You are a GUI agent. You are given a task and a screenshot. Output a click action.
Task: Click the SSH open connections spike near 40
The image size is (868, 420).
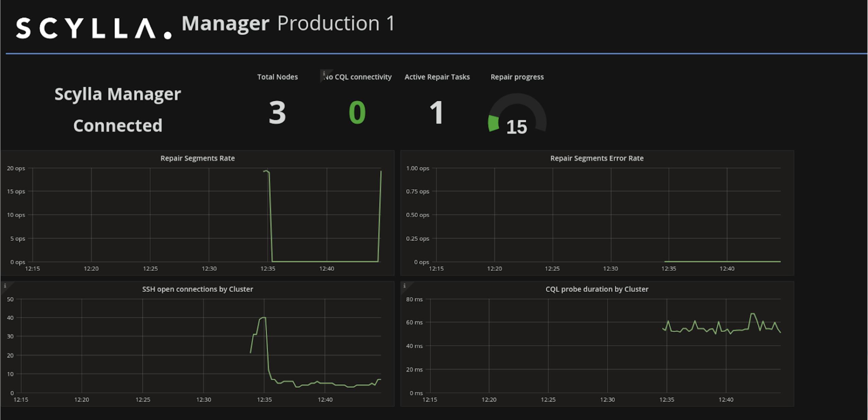[263, 318]
